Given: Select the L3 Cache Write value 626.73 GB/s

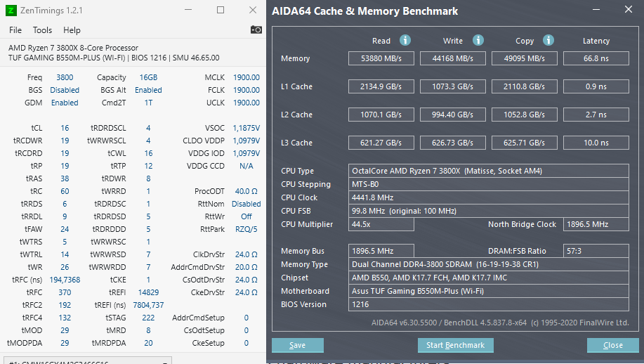Looking at the screenshot, I should click(x=452, y=143).
